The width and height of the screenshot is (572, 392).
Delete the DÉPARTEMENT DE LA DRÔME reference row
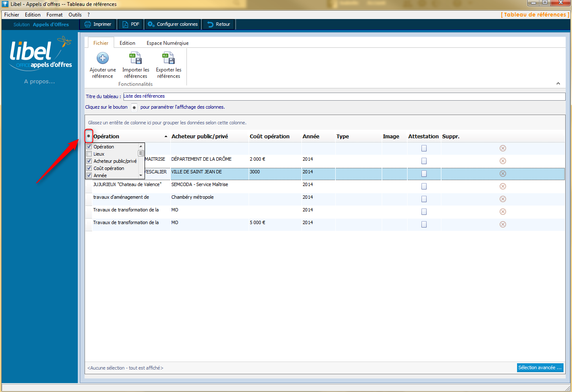coord(503,161)
